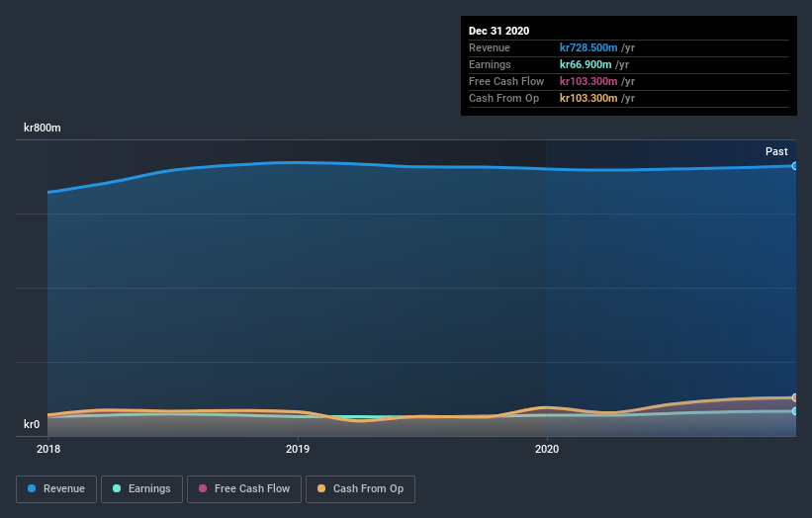Image resolution: width=812 pixels, height=518 pixels.
Task: Click the kr66.900m earnings value
Action: coord(586,64)
